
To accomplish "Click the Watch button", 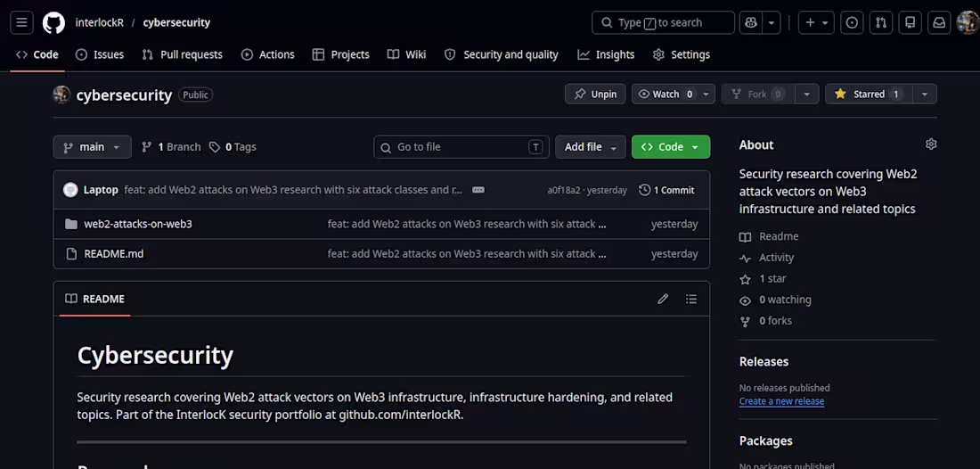I will tap(666, 94).
